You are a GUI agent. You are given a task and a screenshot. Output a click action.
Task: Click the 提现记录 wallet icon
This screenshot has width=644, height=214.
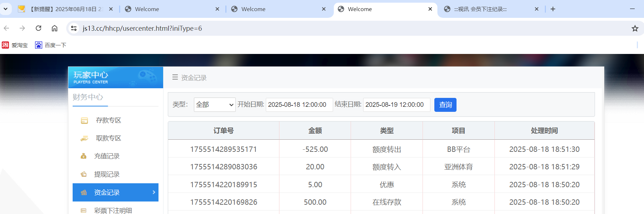pyautogui.click(x=84, y=174)
